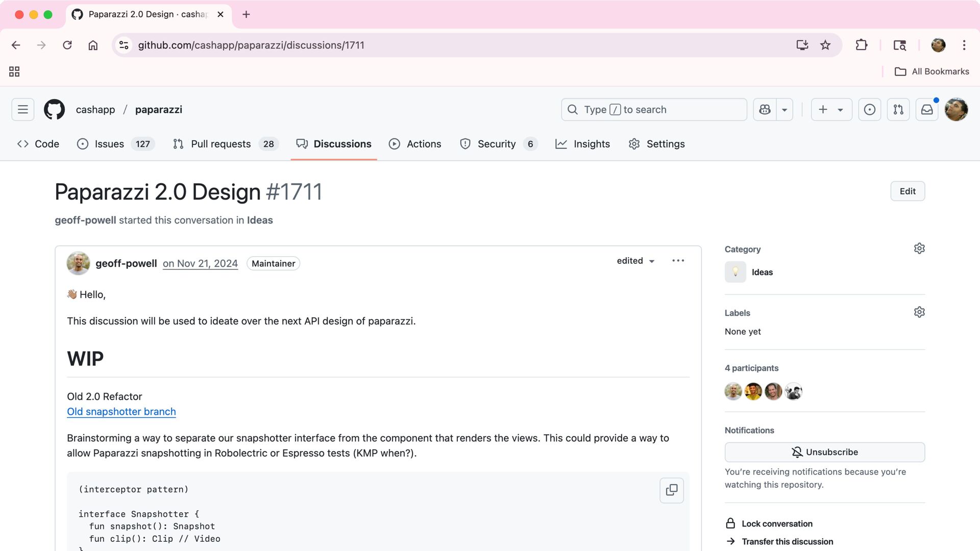Open the GitHub global navigation hamburger menu
This screenshot has height=551, width=980.
[23, 110]
